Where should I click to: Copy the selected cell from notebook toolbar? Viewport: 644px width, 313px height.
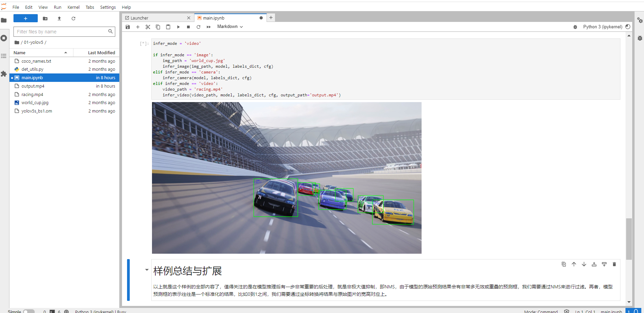(158, 27)
